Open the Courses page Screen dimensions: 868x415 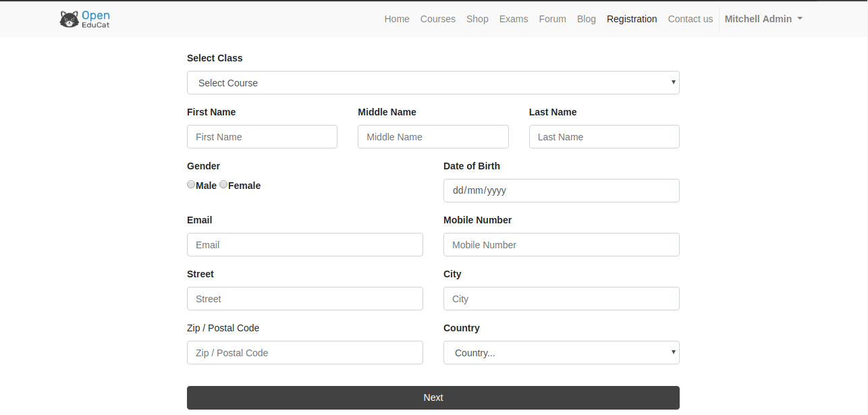click(437, 19)
